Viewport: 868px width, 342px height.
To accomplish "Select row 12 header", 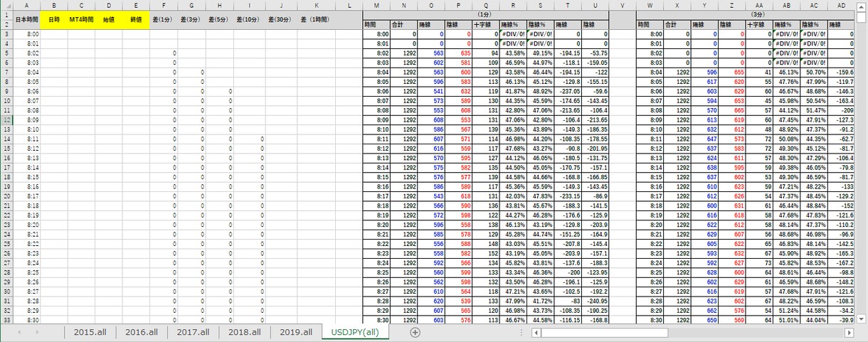I will (6, 121).
